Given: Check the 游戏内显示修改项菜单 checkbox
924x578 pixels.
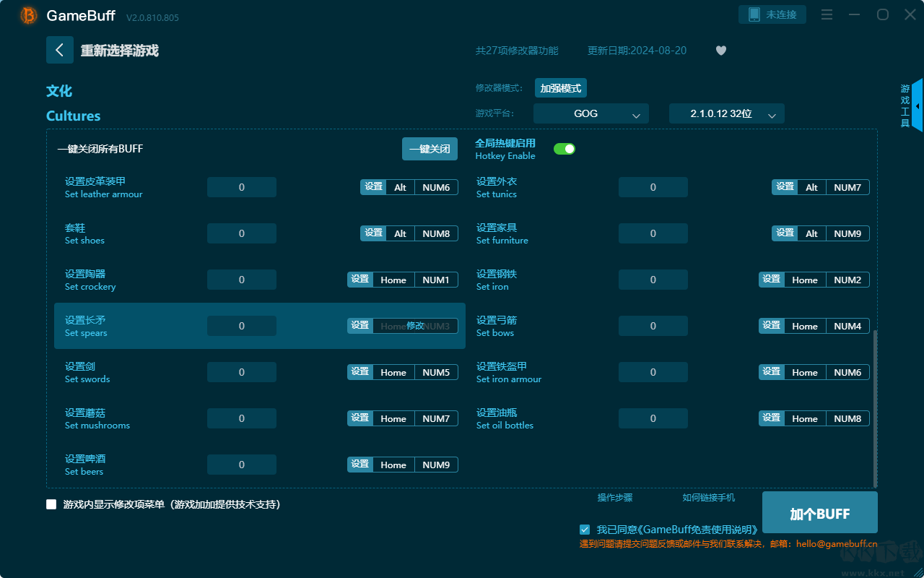Looking at the screenshot, I should point(51,504).
